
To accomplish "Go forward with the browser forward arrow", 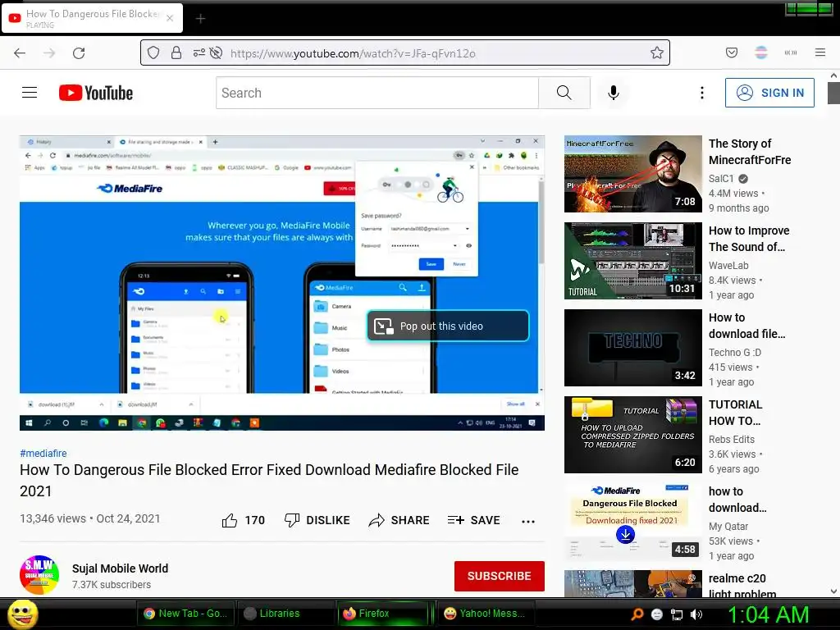I will coord(49,53).
